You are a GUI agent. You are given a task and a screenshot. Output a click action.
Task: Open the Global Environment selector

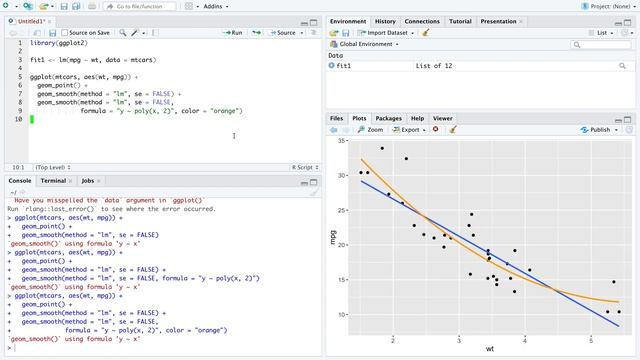(364, 44)
